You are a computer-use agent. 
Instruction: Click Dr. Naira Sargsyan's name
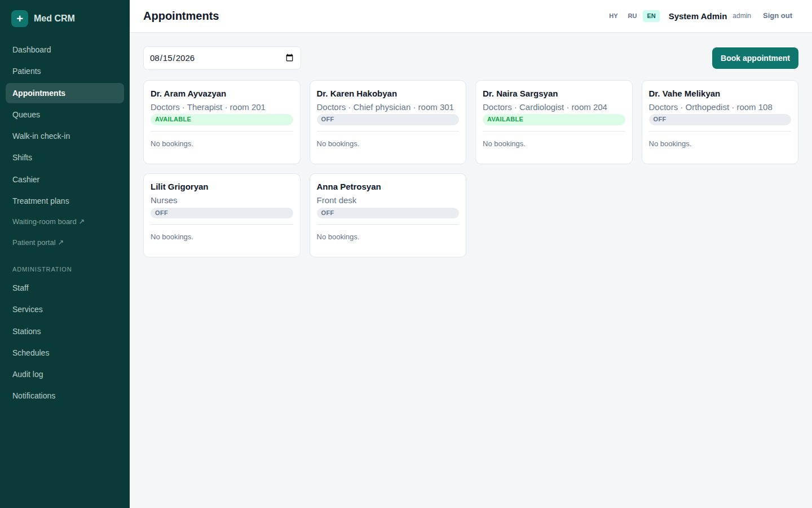pyautogui.click(x=520, y=94)
